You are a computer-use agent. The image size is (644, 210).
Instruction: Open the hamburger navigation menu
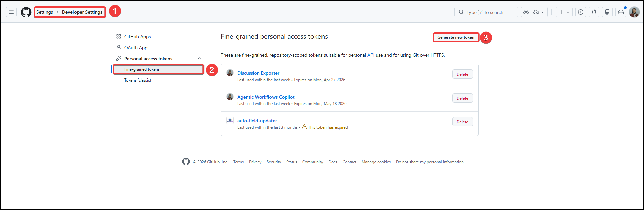[11, 12]
